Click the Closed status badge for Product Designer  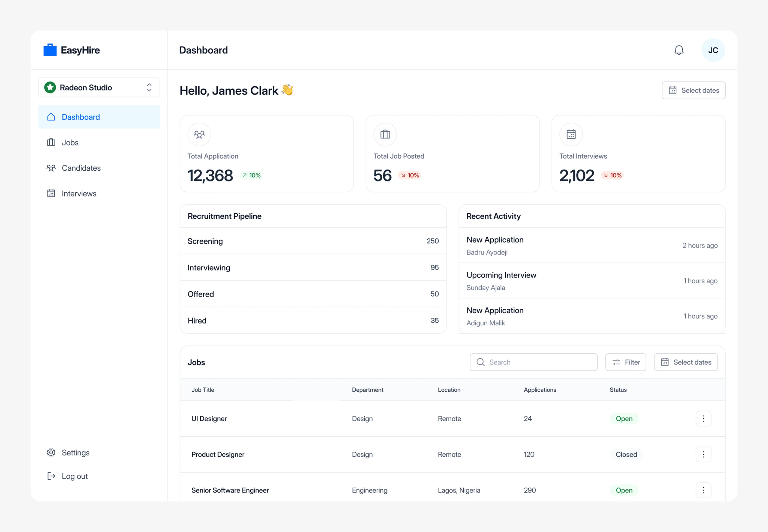point(626,454)
